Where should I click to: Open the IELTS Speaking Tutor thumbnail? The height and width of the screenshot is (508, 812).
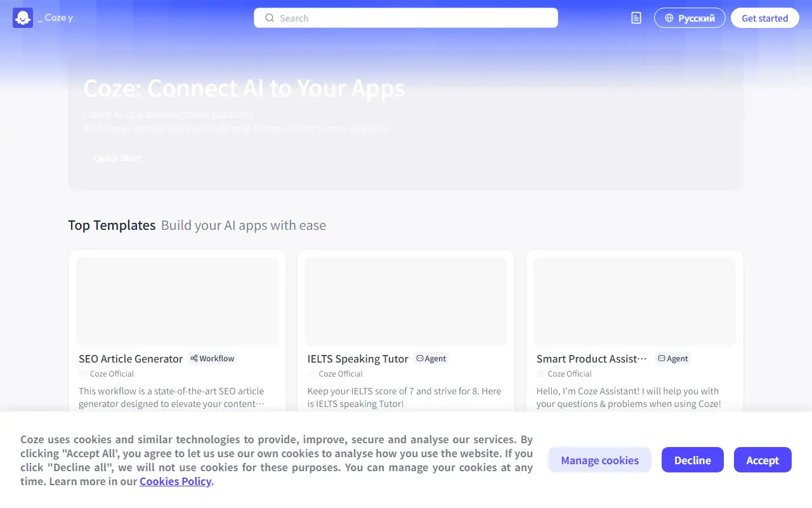[x=406, y=301]
